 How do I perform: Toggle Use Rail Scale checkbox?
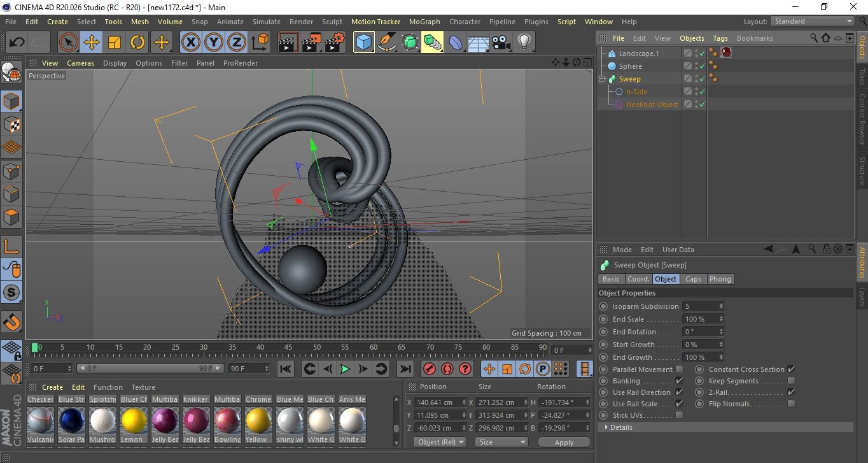[680, 404]
